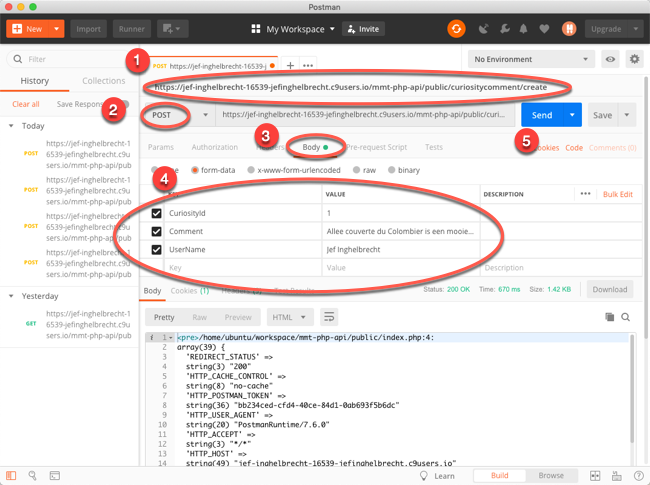The image size is (650, 485).
Task: Click the blue Send button
Action: (542, 115)
